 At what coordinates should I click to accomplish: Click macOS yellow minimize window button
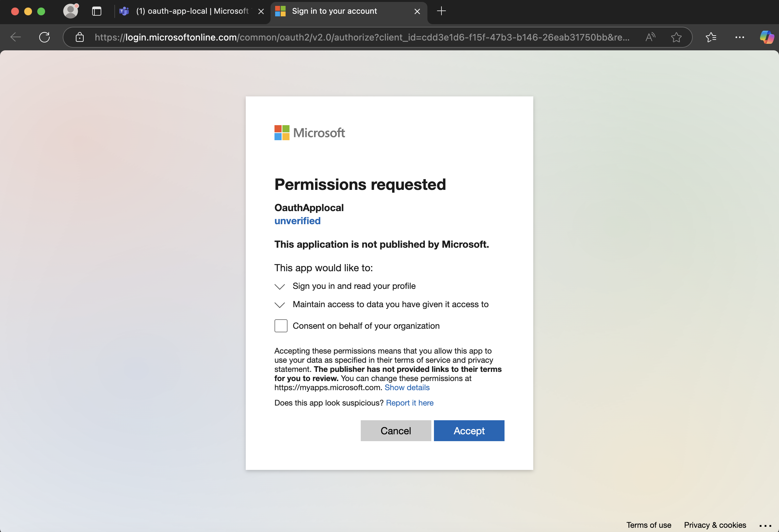(x=28, y=11)
